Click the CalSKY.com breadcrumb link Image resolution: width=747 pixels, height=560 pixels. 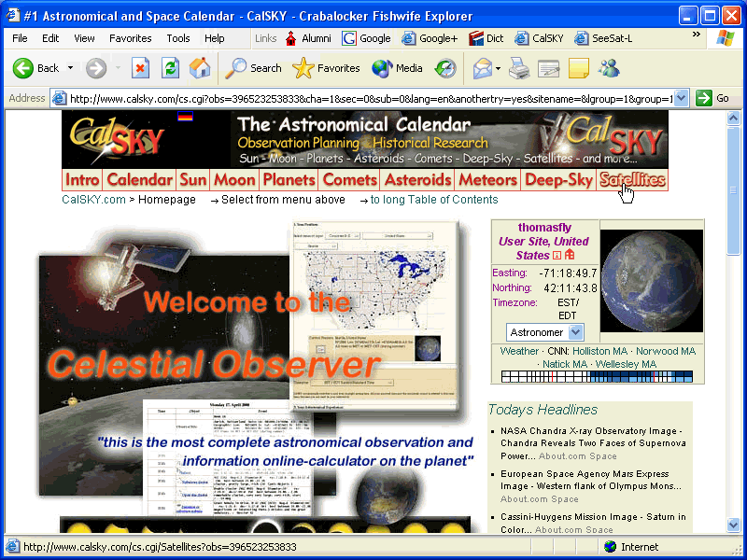[94, 200]
